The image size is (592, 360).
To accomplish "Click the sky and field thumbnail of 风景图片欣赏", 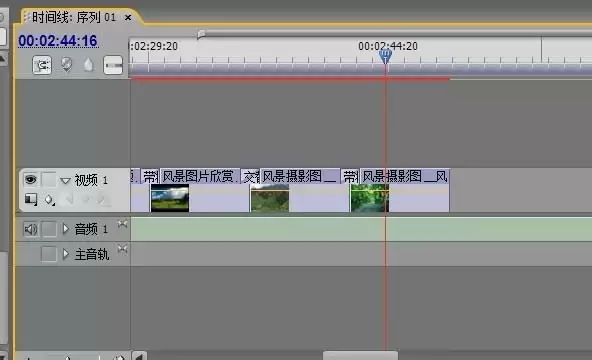I will [x=170, y=198].
